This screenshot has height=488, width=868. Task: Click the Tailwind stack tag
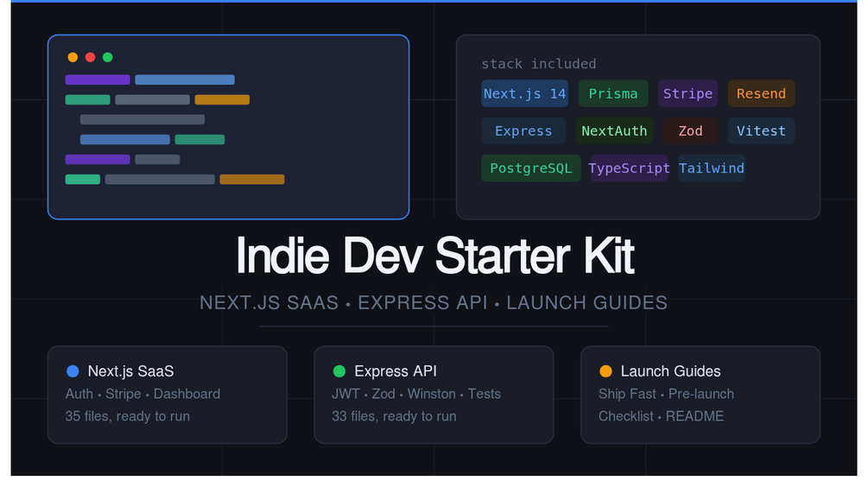point(712,168)
